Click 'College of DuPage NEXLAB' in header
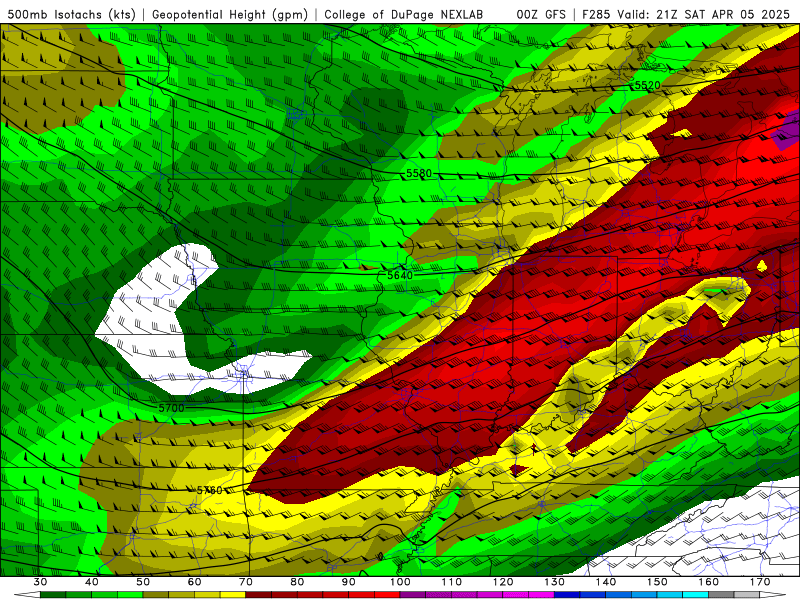This screenshot has width=800, height=600. (x=404, y=14)
